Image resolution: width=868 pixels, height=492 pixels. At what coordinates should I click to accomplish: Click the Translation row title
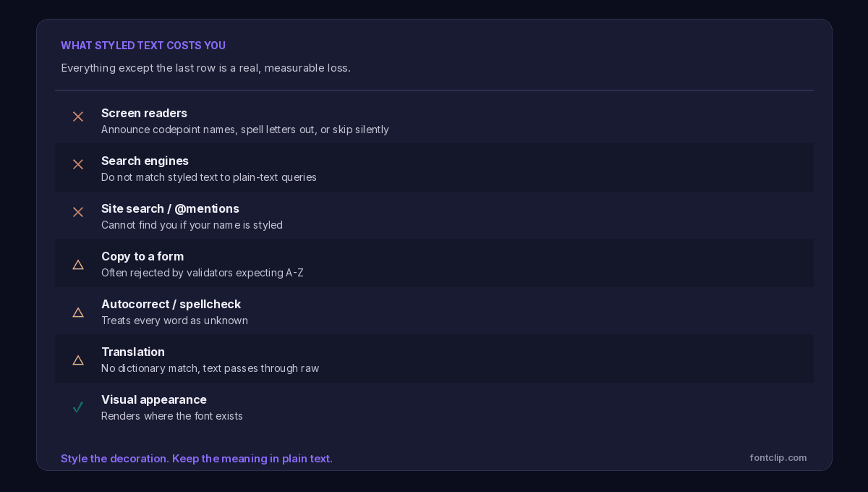tap(133, 352)
